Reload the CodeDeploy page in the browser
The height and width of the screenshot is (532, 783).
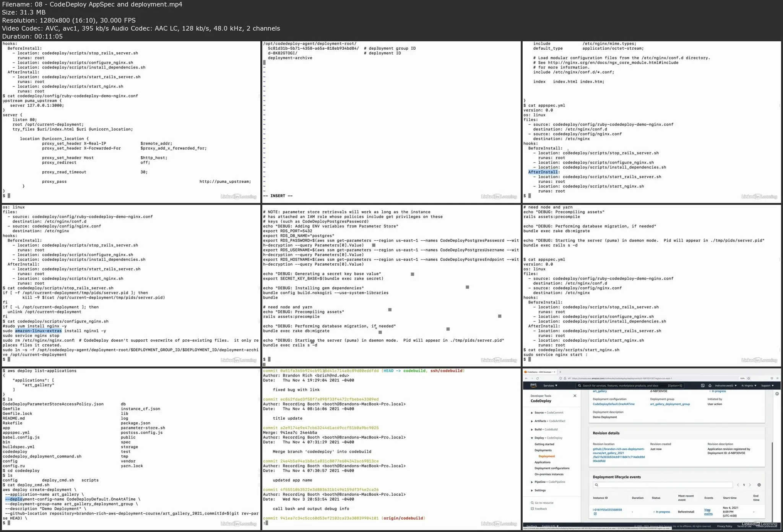point(537,378)
